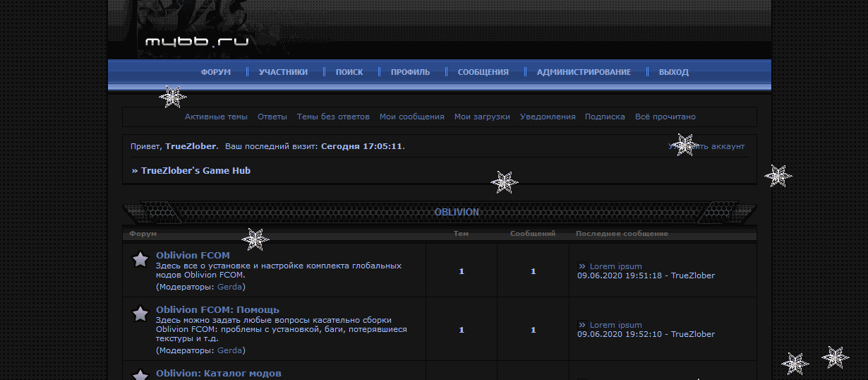Open the ФОРУМ menu item
Image resolution: width=868 pixels, height=380 pixels.
pos(215,72)
